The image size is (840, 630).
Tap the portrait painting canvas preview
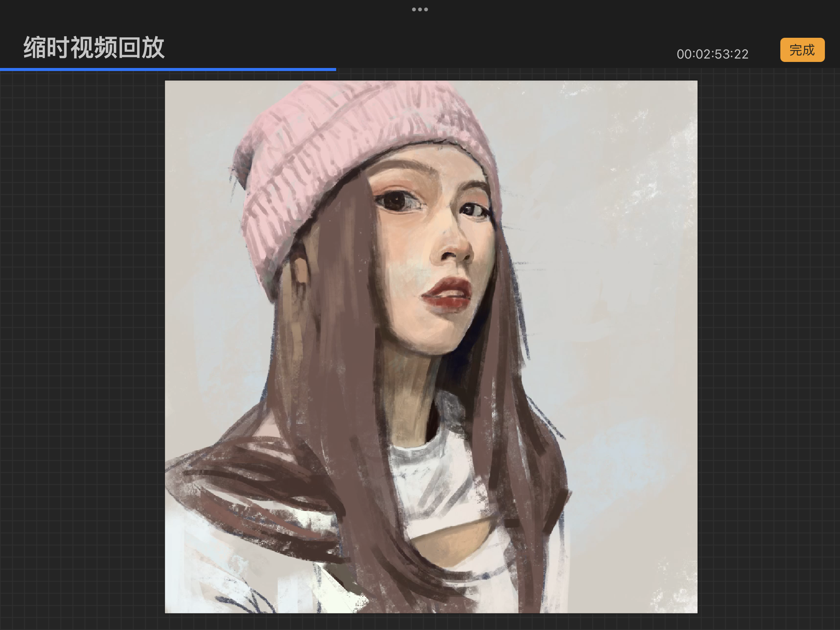431,347
